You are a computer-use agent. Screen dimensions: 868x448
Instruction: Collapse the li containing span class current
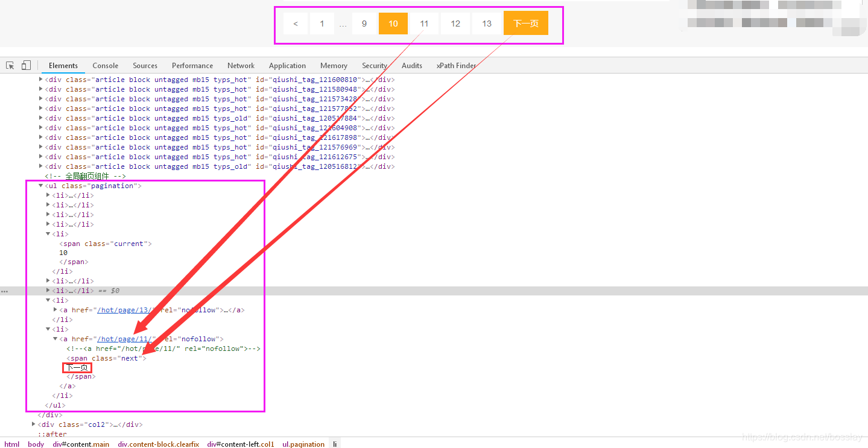pos(48,234)
